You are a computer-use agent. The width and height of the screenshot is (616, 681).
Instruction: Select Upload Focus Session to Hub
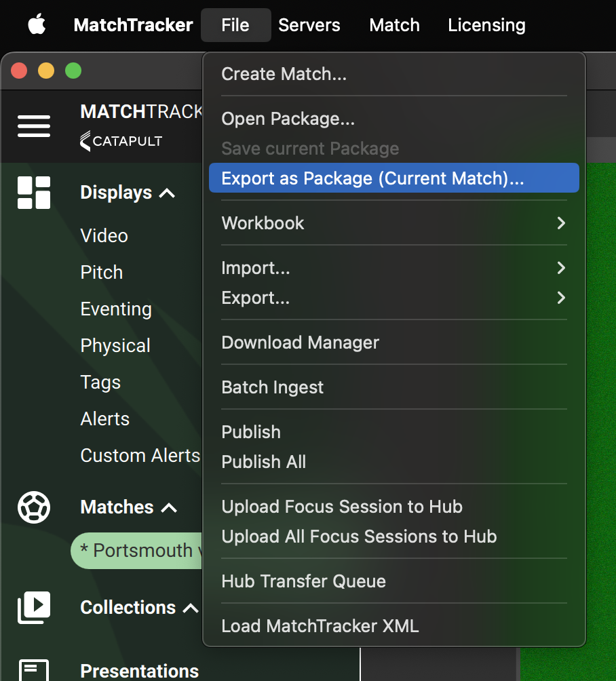point(394,507)
